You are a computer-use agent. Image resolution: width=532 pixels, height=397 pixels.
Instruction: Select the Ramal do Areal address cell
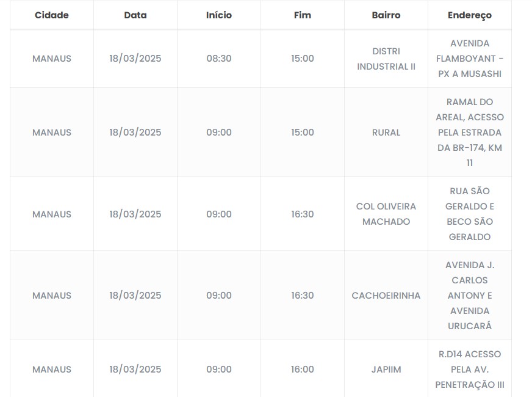point(470,133)
